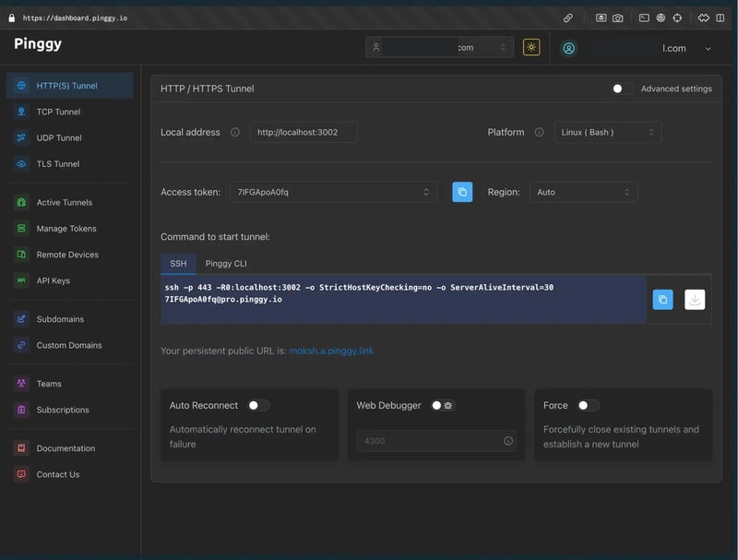738x560 pixels.
Task: Click the browser URL dashboard.pinggy.io
Action: tap(75, 18)
